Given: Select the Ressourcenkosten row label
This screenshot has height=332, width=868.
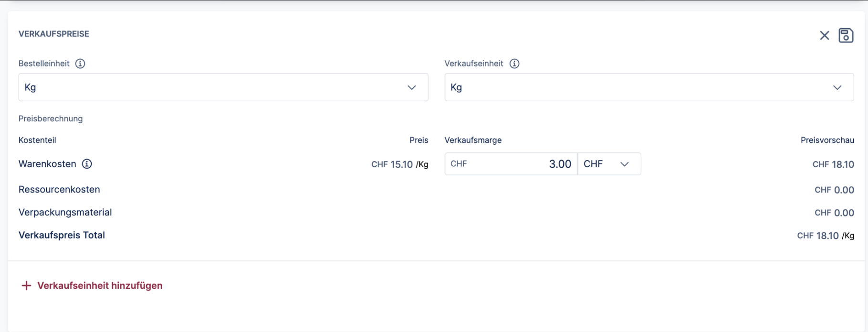Looking at the screenshot, I should 59,190.
